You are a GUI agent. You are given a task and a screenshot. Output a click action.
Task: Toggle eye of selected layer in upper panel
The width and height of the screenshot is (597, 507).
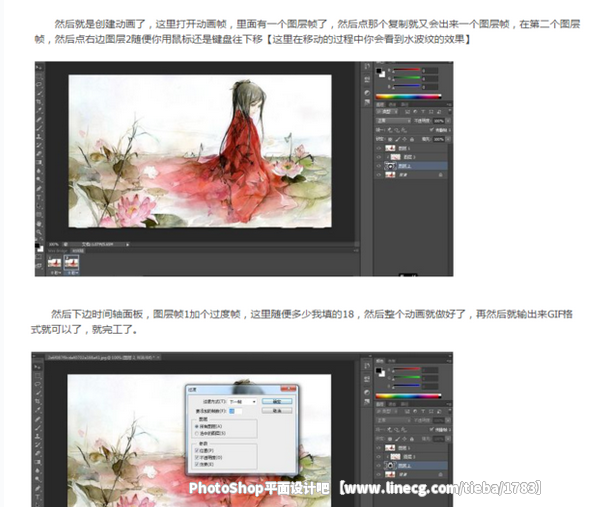click(x=379, y=166)
